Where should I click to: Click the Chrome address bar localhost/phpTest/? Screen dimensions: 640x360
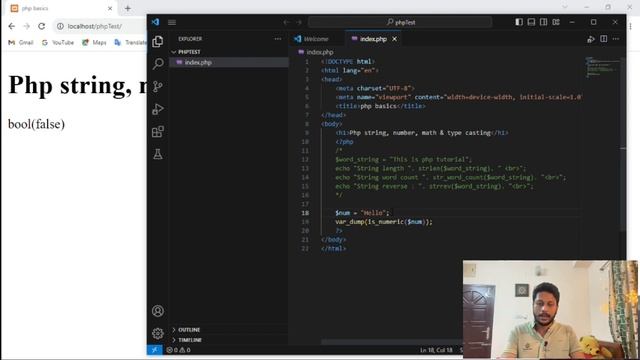pyautogui.click(x=95, y=26)
